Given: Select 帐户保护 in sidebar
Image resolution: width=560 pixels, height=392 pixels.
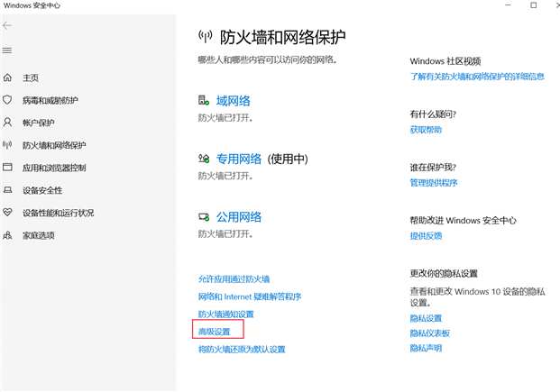Looking at the screenshot, I should 39,123.
